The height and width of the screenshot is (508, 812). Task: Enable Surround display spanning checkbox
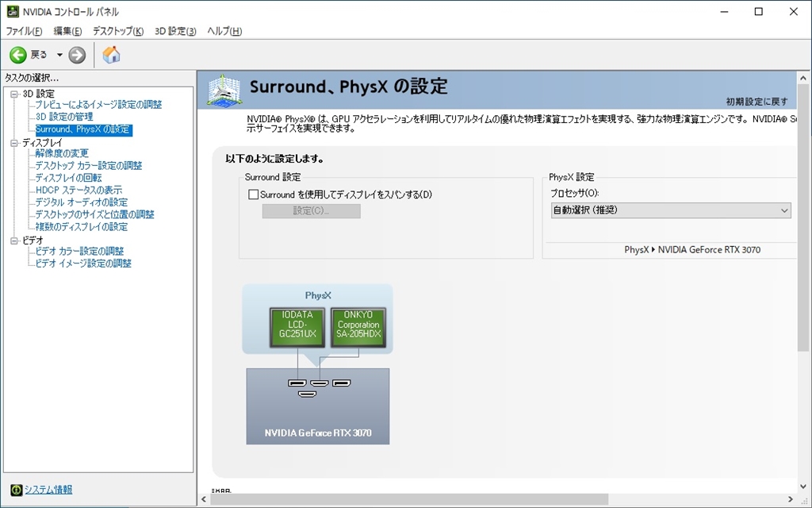pos(253,195)
